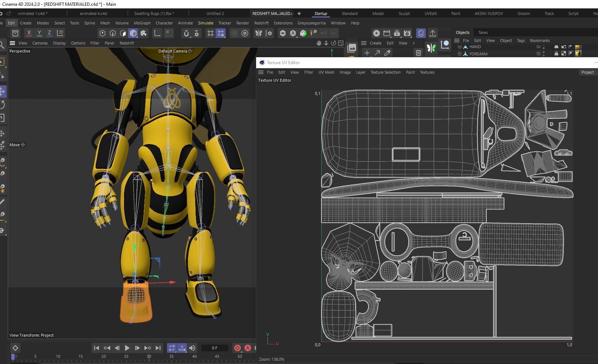
Task: Select Model mode (highlighted cube icon)
Action: click(133, 33)
